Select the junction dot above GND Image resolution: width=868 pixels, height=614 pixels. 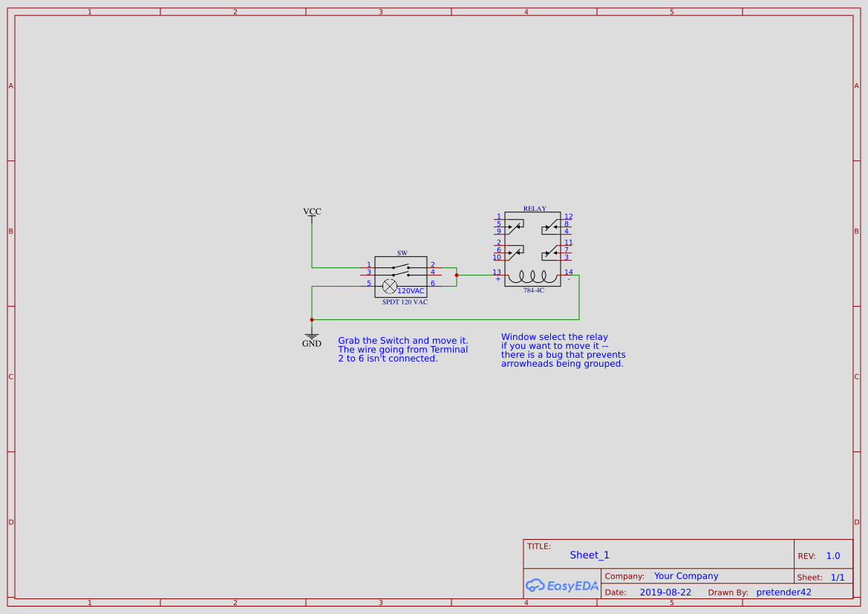click(312, 319)
